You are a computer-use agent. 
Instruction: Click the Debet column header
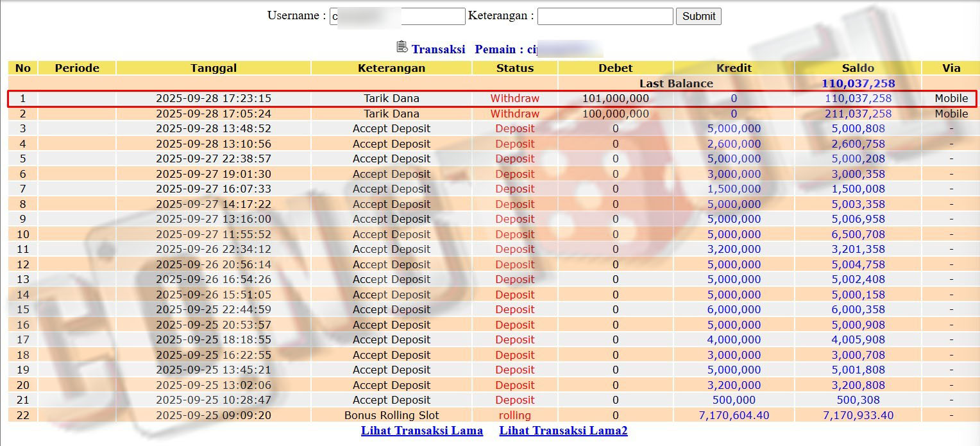pyautogui.click(x=615, y=68)
